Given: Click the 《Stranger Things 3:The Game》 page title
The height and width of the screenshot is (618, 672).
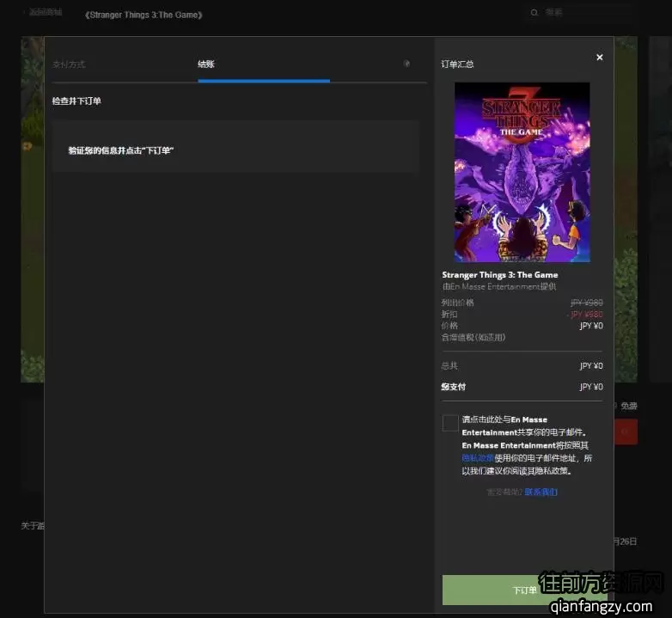Looking at the screenshot, I should (144, 15).
